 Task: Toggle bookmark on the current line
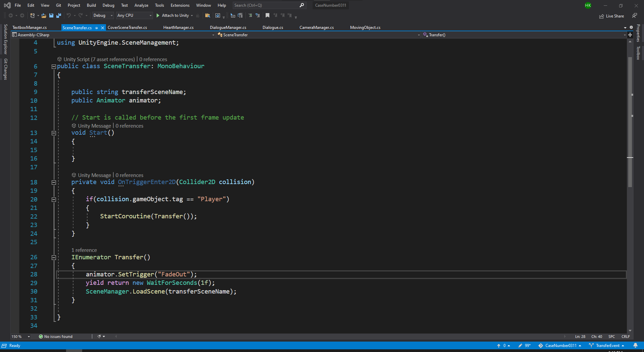[267, 15]
